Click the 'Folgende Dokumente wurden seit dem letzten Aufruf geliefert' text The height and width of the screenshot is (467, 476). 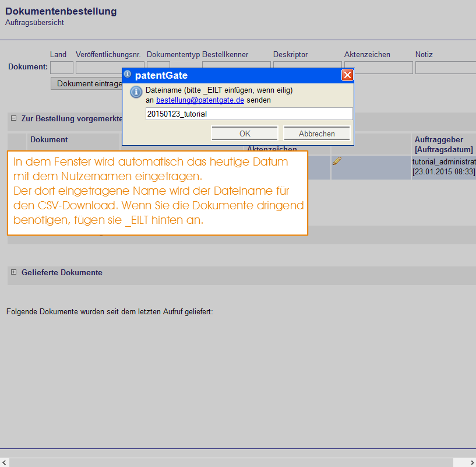click(x=110, y=312)
